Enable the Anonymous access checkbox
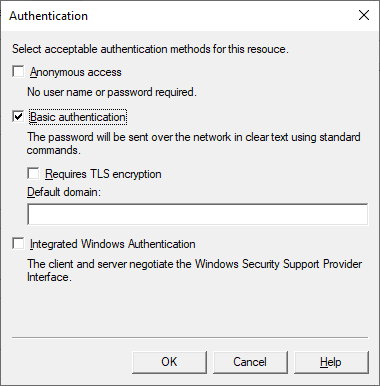This screenshot has height=386, width=380. pyautogui.click(x=18, y=72)
